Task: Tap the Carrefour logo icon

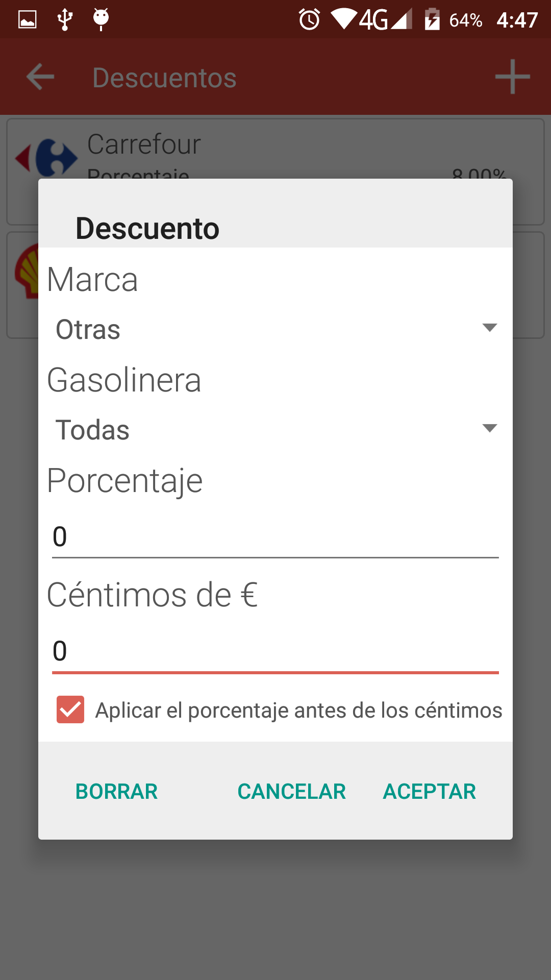Action: (x=46, y=158)
